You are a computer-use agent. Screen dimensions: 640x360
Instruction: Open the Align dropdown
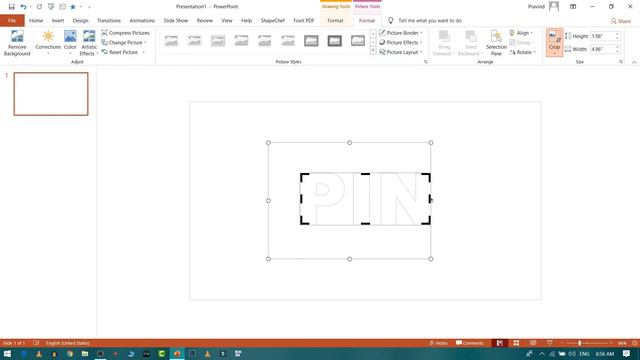pyautogui.click(x=521, y=33)
